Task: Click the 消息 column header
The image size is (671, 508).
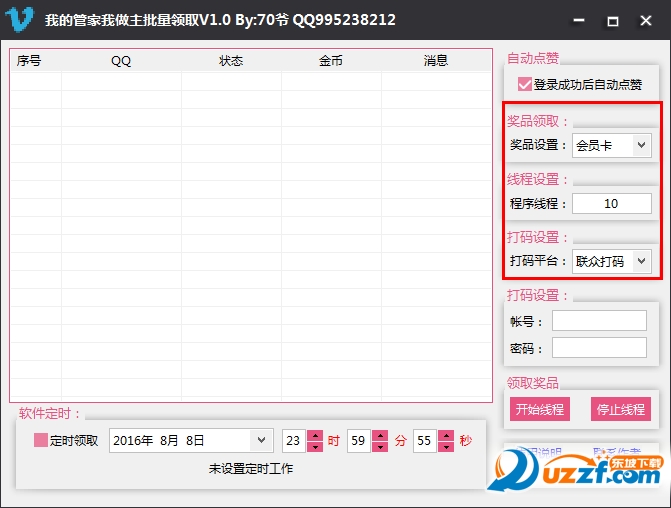Action: (436, 61)
